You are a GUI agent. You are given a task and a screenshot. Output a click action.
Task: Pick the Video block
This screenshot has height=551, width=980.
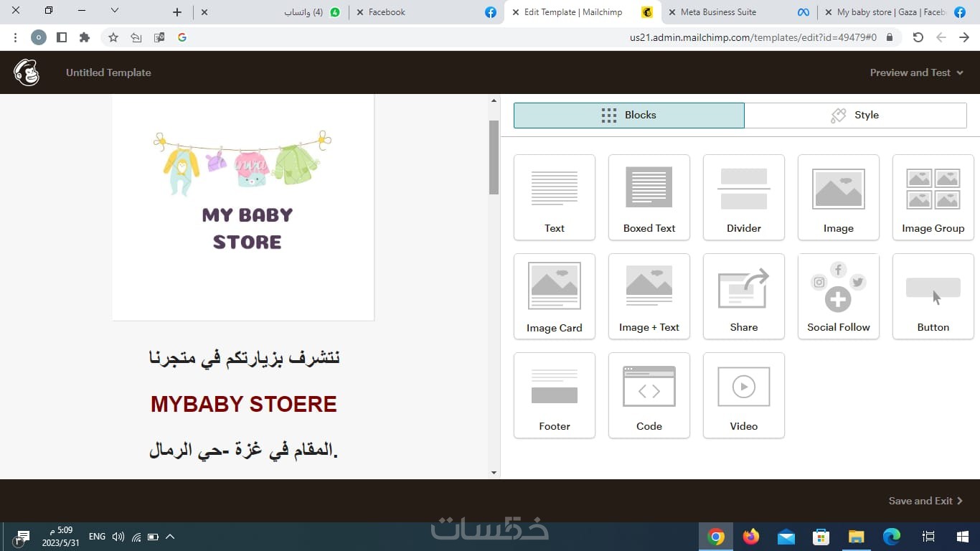click(744, 395)
